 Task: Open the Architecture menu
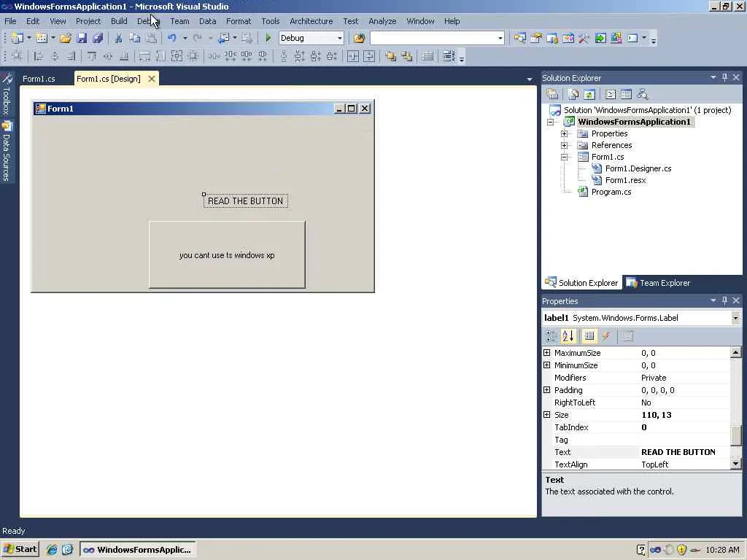tap(311, 21)
